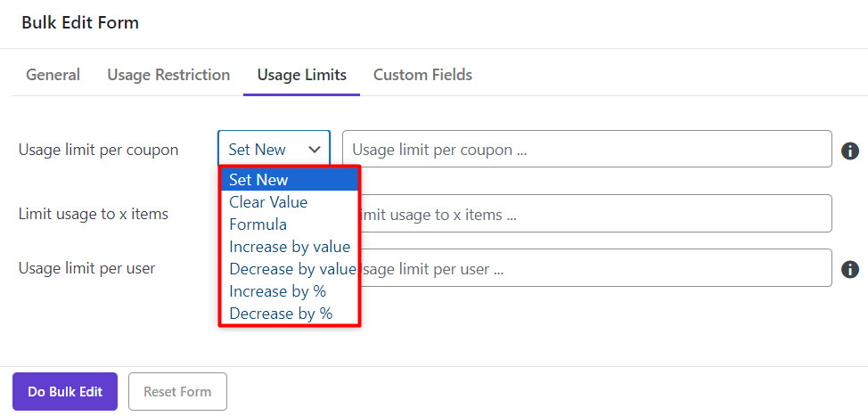Screen dimensions: 868x416
Task: Select 'Increase by value' option
Action: (x=289, y=247)
